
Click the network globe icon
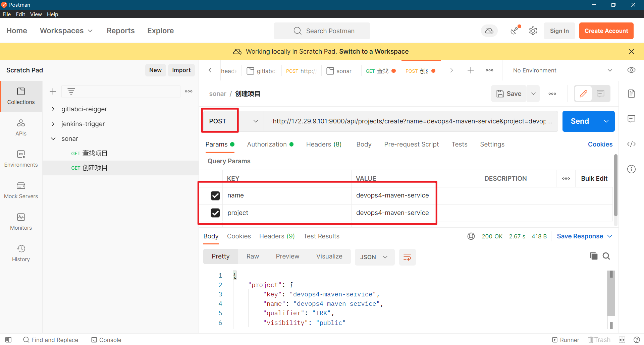click(471, 236)
